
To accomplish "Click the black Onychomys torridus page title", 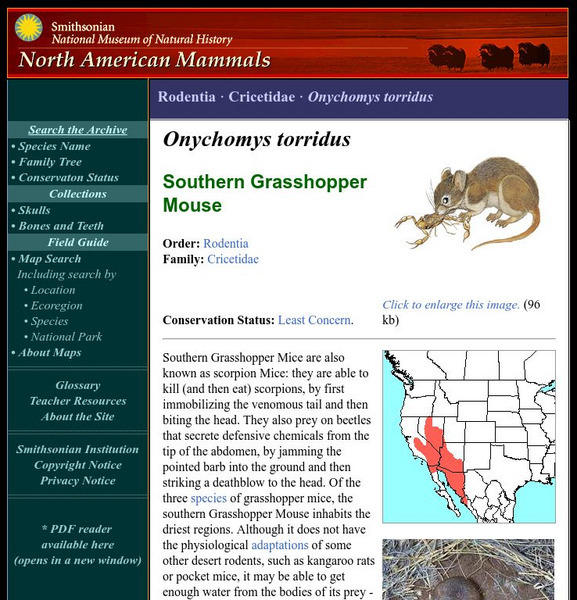I will pos(256,139).
